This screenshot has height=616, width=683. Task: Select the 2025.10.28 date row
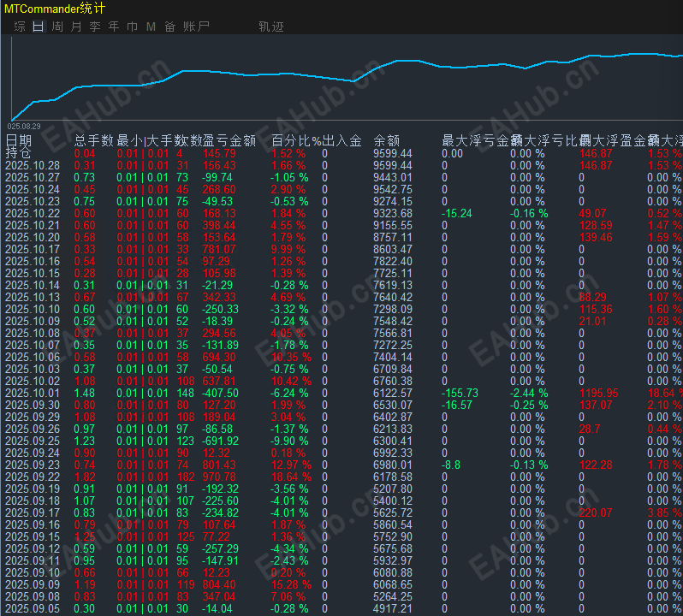pyautogui.click(x=33, y=165)
